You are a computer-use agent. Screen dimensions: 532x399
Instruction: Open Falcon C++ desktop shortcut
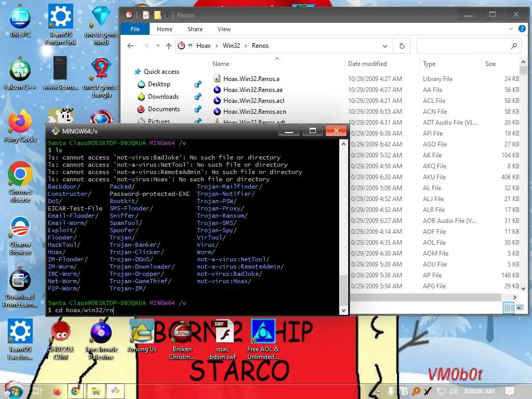[x=20, y=73]
